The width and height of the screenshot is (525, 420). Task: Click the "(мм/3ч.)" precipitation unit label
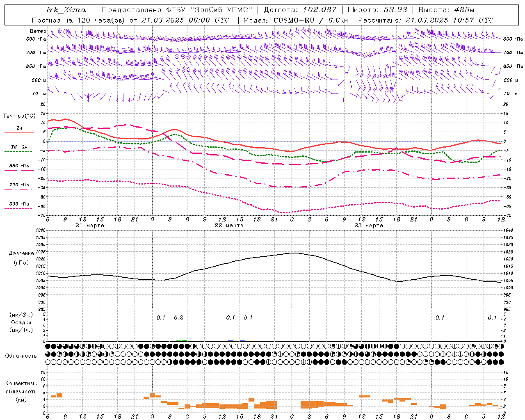click(x=21, y=315)
